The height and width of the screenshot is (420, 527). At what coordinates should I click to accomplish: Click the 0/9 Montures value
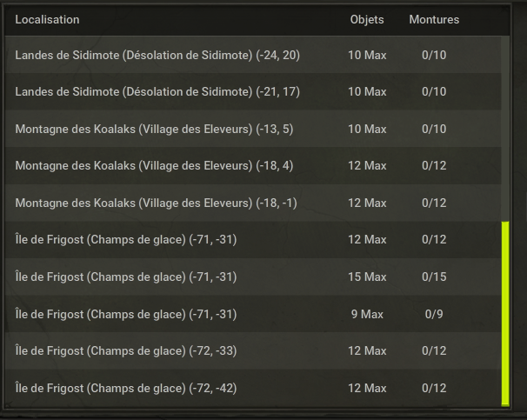point(434,314)
